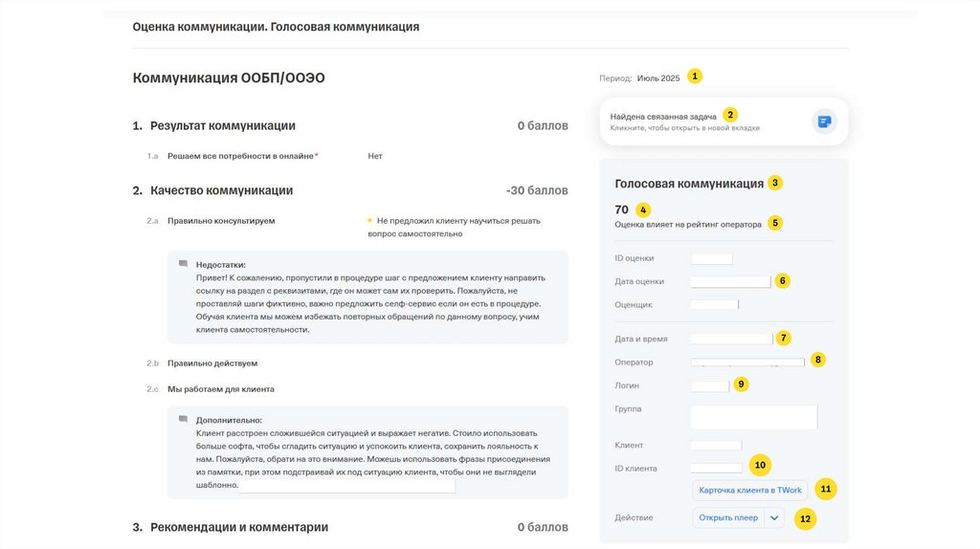Expand section 1 Результат коммуникации

click(222, 125)
